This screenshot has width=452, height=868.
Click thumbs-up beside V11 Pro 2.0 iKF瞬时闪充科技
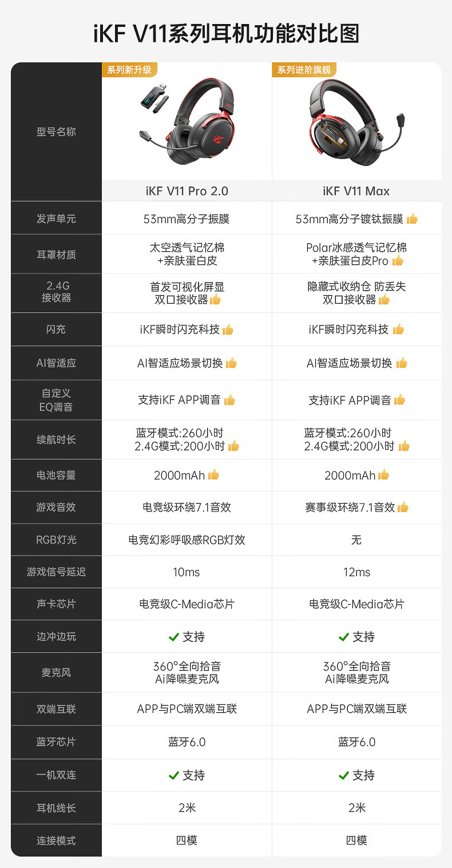pyautogui.click(x=228, y=330)
